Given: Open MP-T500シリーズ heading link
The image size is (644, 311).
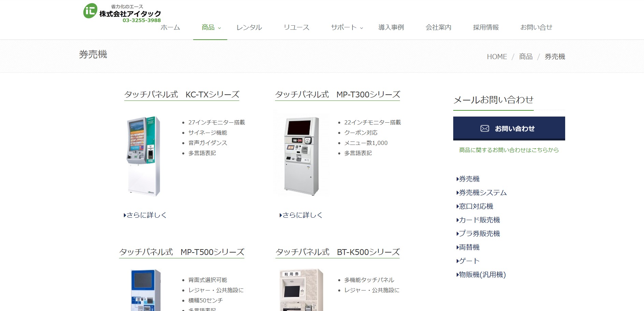Looking at the screenshot, I should tap(182, 252).
